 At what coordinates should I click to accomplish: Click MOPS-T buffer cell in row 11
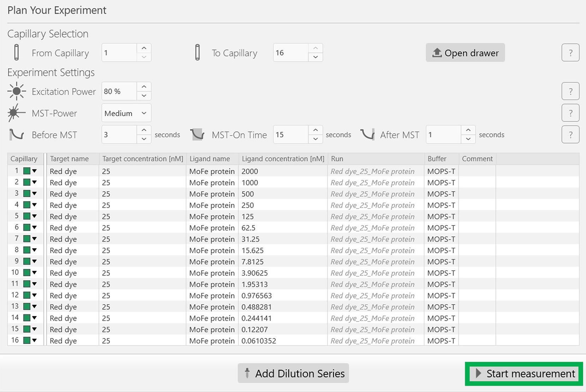442,284
